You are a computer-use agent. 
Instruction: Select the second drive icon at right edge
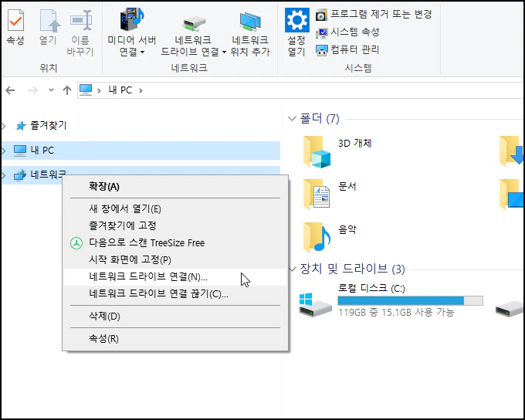click(510, 307)
